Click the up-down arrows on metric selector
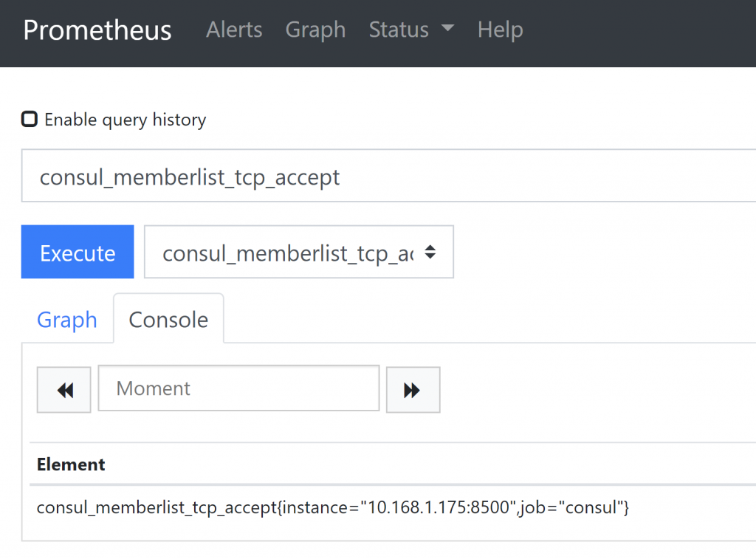This screenshot has width=756, height=559. pos(430,253)
